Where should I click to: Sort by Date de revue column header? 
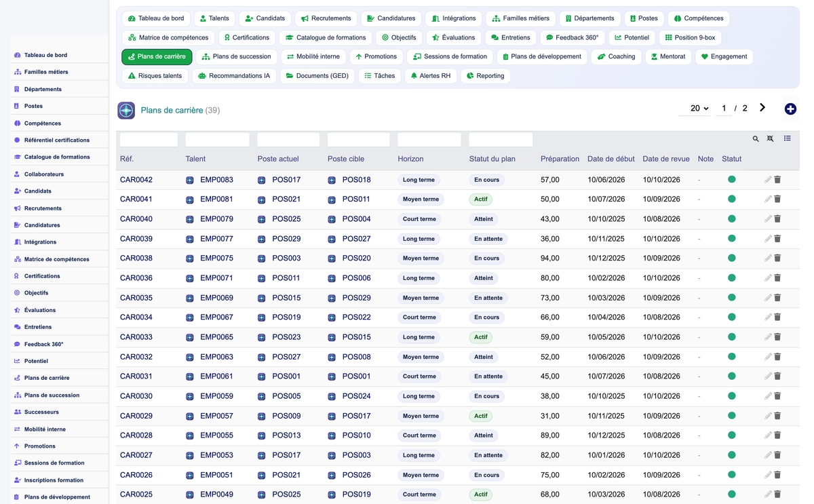click(666, 159)
